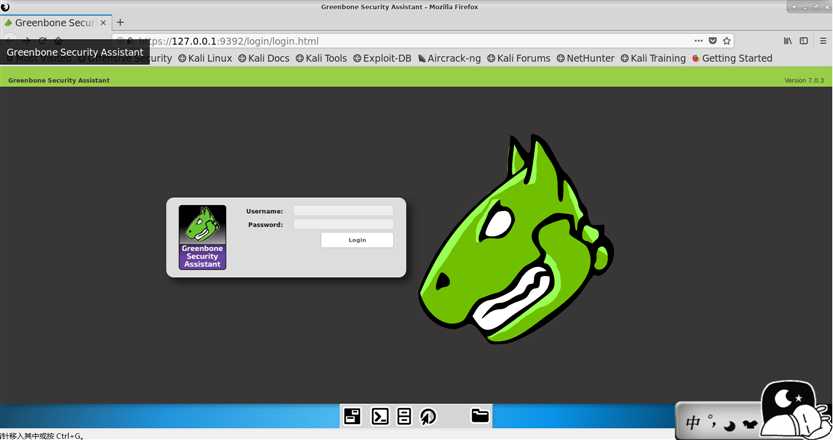Close the Greenbone Security browser tab
The height and width of the screenshot is (440, 833).
point(104,23)
